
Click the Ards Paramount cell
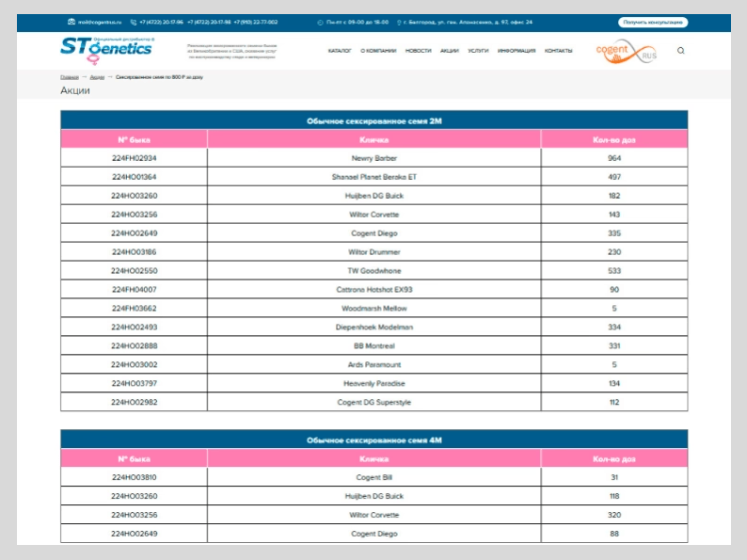[374, 364]
